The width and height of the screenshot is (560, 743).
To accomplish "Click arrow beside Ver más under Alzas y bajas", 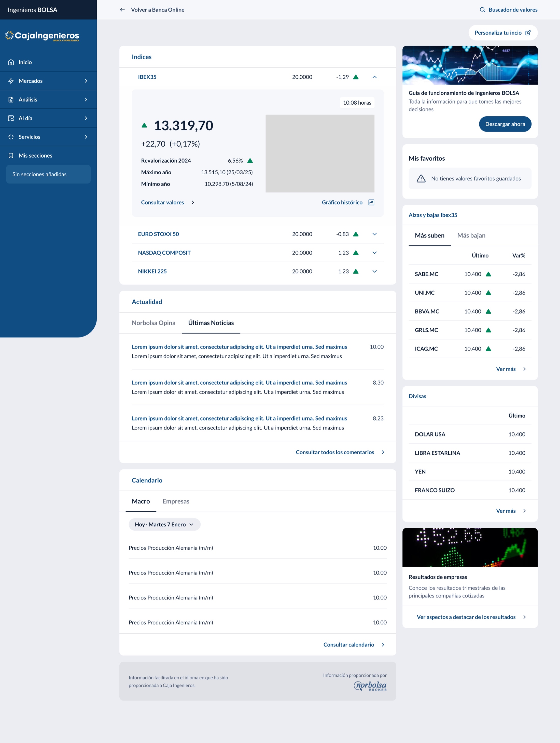I will [524, 369].
